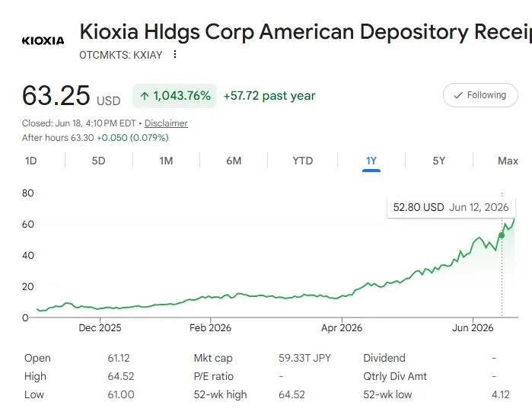
Task: Open the three-dot menu beside KXIAY
Action: click(175, 54)
